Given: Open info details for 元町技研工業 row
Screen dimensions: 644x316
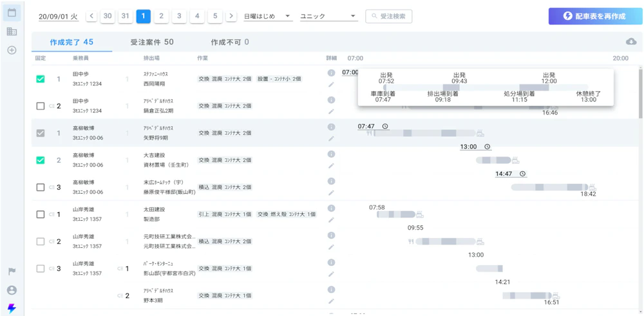Looking at the screenshot, I should (332, 235).
